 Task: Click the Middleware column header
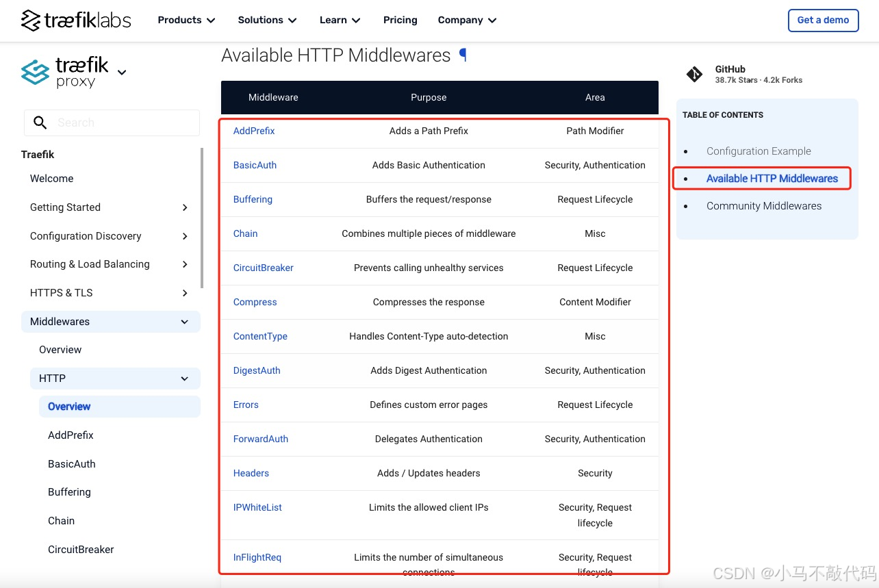(x=273, y=97)
